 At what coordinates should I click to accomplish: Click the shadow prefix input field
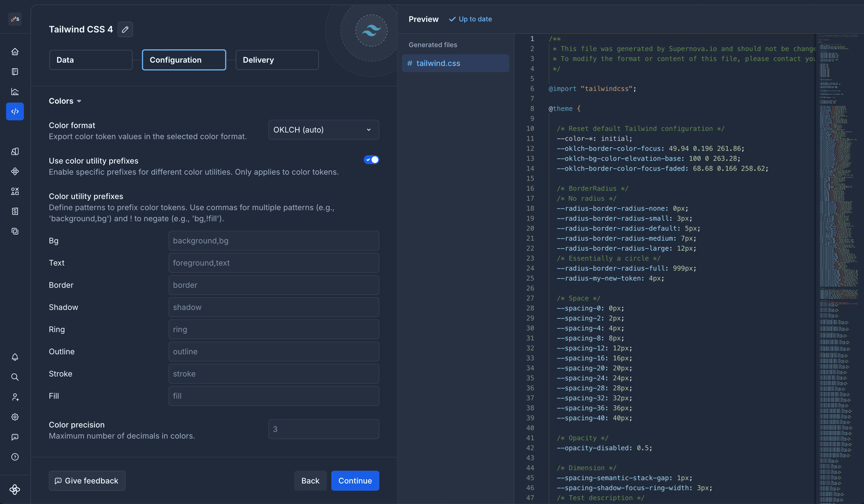[273, 307]
